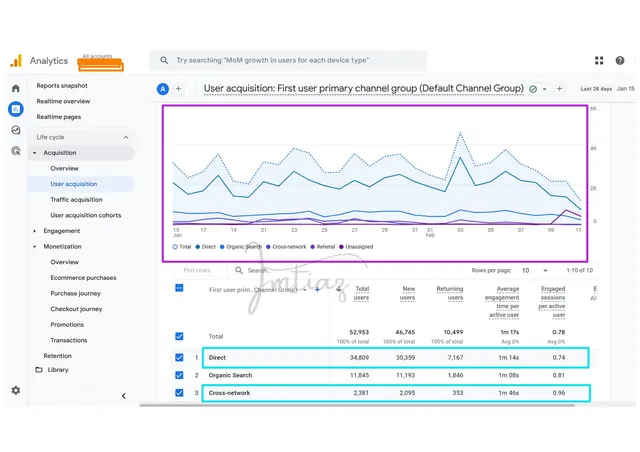Toggle Unassigned series in chart legend
The width and height of the screenshot is (640, 452).
[356, 247]
